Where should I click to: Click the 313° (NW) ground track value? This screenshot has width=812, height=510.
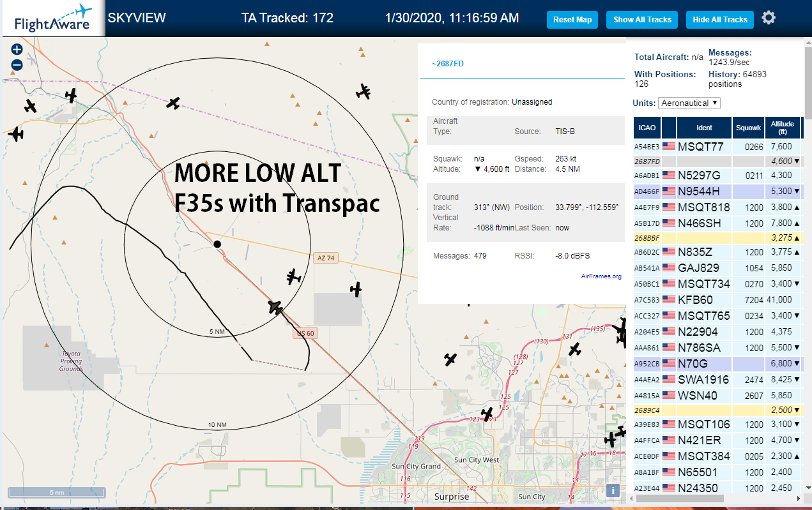(492, 207)
